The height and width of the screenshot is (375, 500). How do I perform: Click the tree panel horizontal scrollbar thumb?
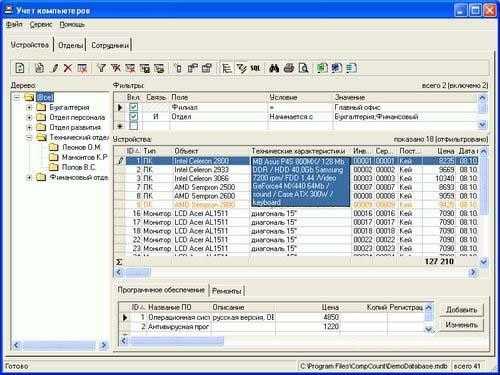point(60,345)
